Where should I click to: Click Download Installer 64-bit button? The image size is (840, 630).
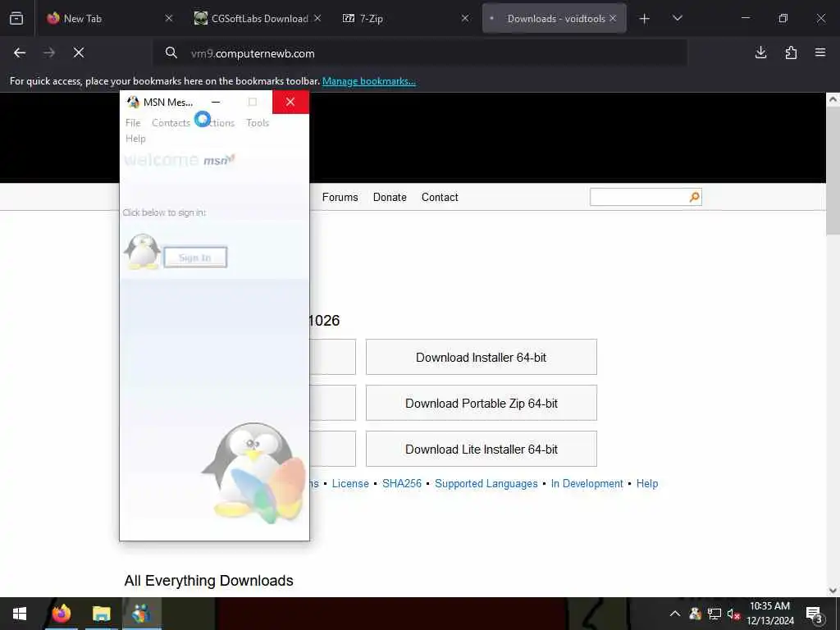pyautogui.click(x=481, y=357)
